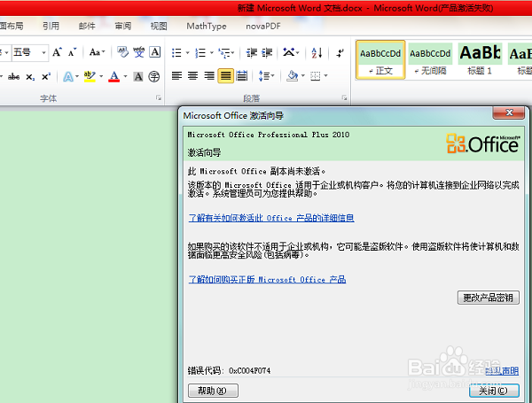Click the Sort icon
The width and height of the screenshot is (532, 403).
317,53
